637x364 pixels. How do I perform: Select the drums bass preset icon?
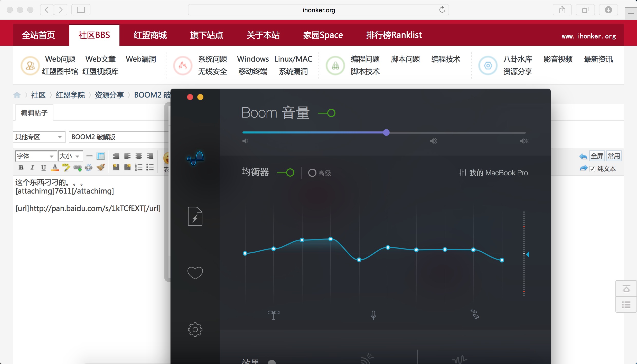274,315
